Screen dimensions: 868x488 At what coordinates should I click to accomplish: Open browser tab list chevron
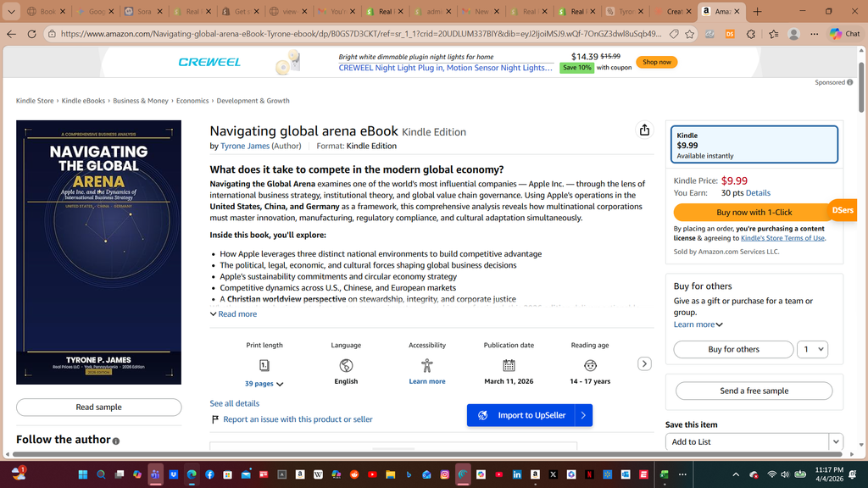[11, 11]
